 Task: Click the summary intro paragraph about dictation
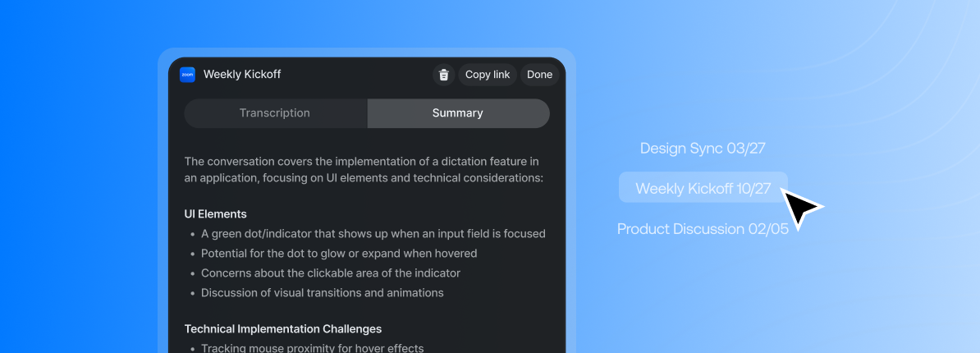364,169
